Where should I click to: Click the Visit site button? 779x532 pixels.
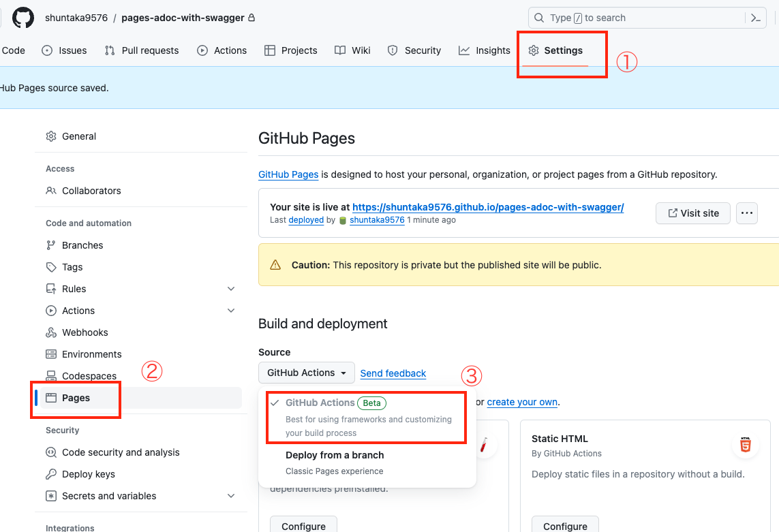[692, 213]
